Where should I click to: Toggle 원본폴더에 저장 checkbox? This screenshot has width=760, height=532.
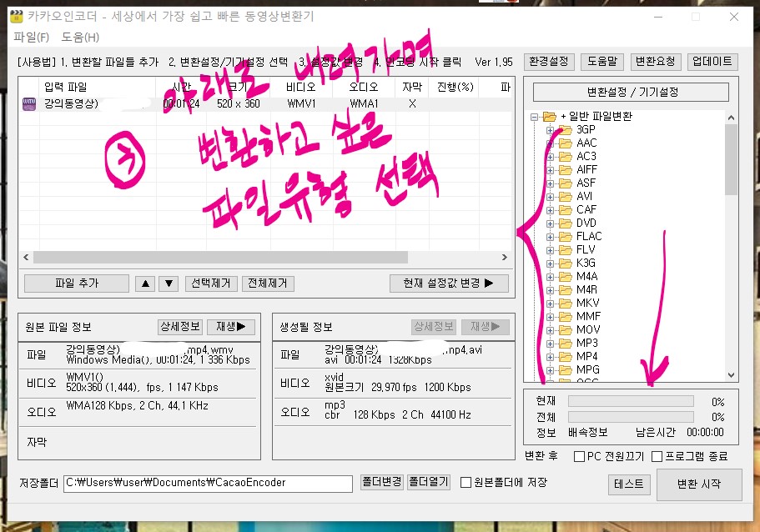click(x=466, y=483)
